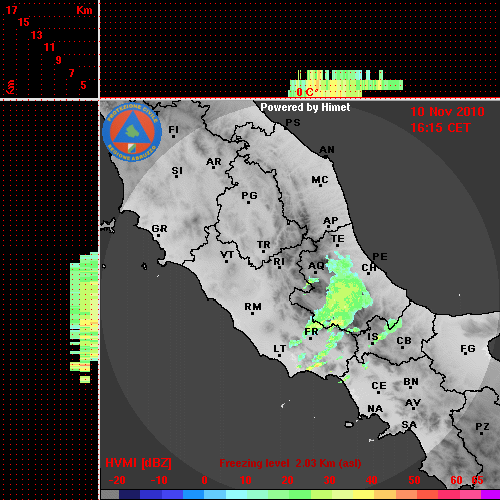Click the '-10' value on the dBZ scale
Viewport: 500px width, 500px height.
(159, 480)
